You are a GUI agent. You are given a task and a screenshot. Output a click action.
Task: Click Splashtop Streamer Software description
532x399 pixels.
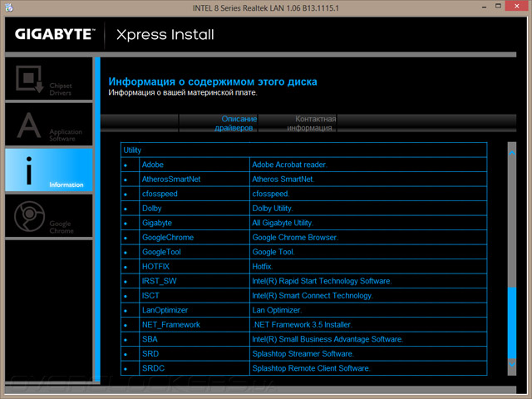pyautogui.click(x=303, y=354)
